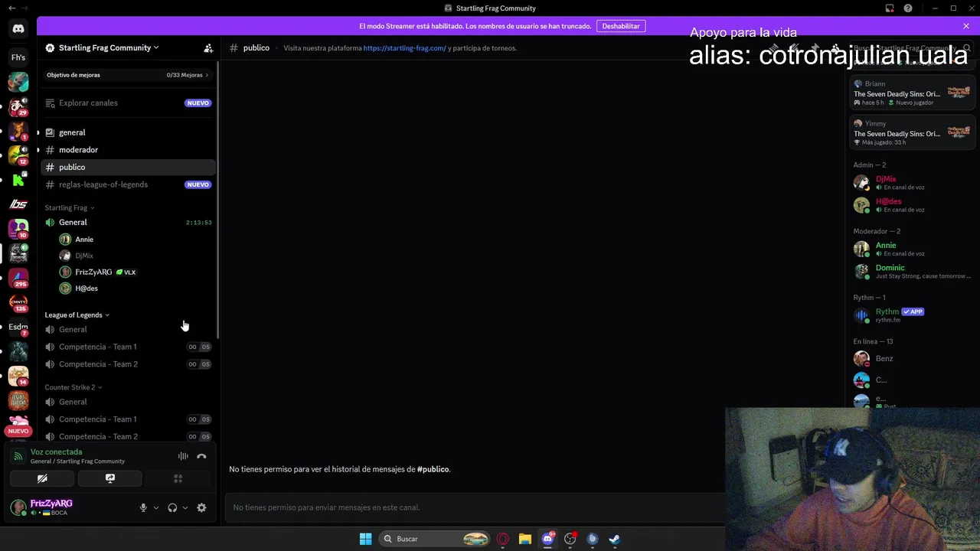Dismiss the streamer mode banner
This screenshot has height=551, width=980.
(x=966, y=26)
